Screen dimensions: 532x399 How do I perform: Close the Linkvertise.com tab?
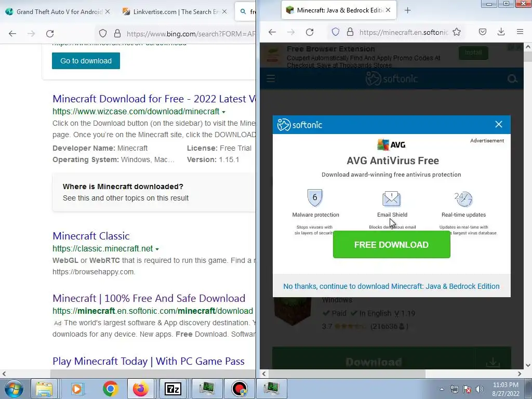click(x=224, y=11)
